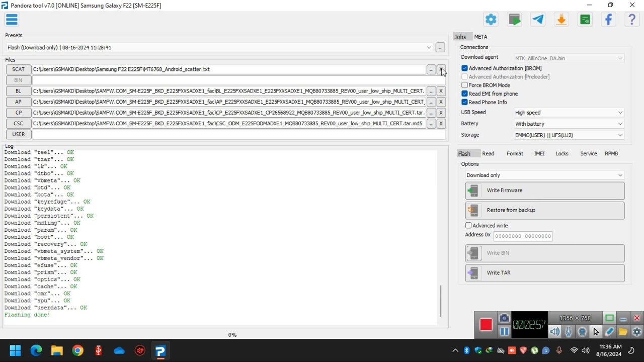Open Pandora tool icon in taskbar

(x=160, y=350)
